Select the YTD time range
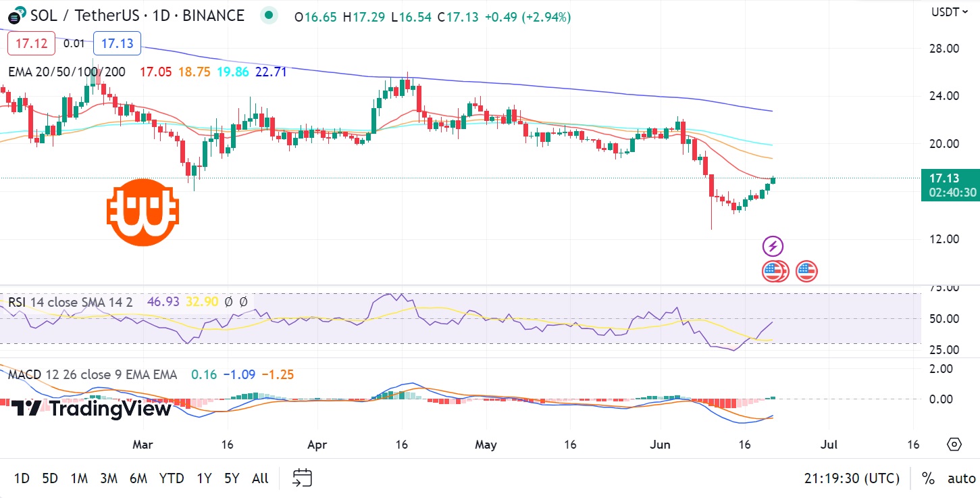 pos(172,478)
